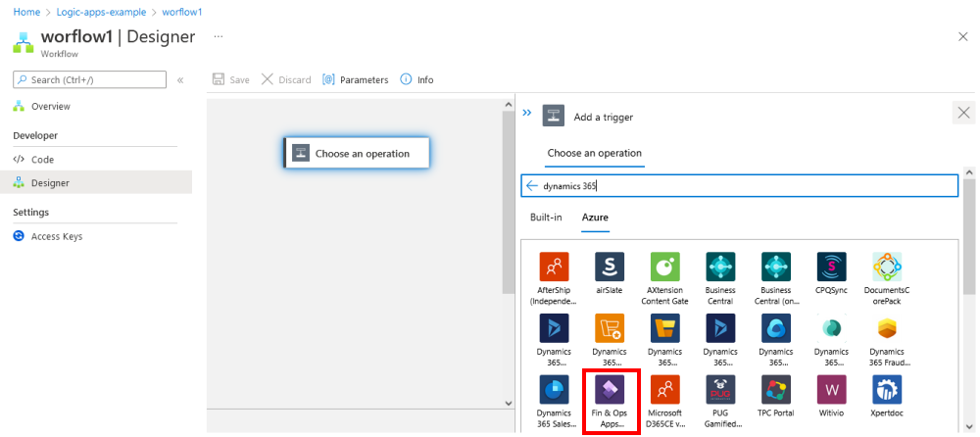Switch to the Built-in tab
The width and height of the screenshot is (980, 437).
546,217
